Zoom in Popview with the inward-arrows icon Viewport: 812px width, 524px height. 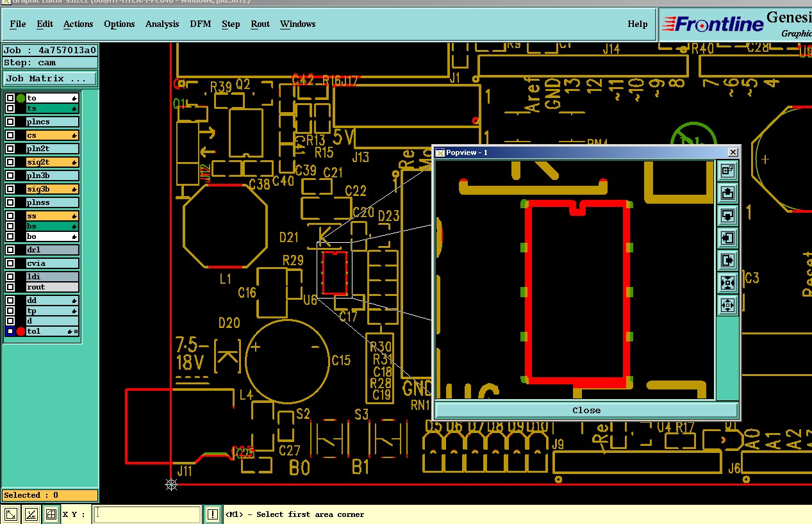(727, 282)
